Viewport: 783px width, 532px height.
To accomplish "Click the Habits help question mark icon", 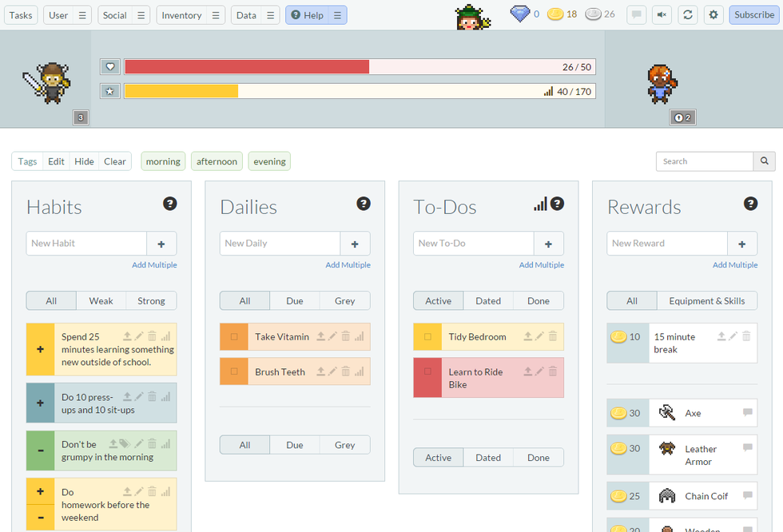I will [x=169, y=204].
